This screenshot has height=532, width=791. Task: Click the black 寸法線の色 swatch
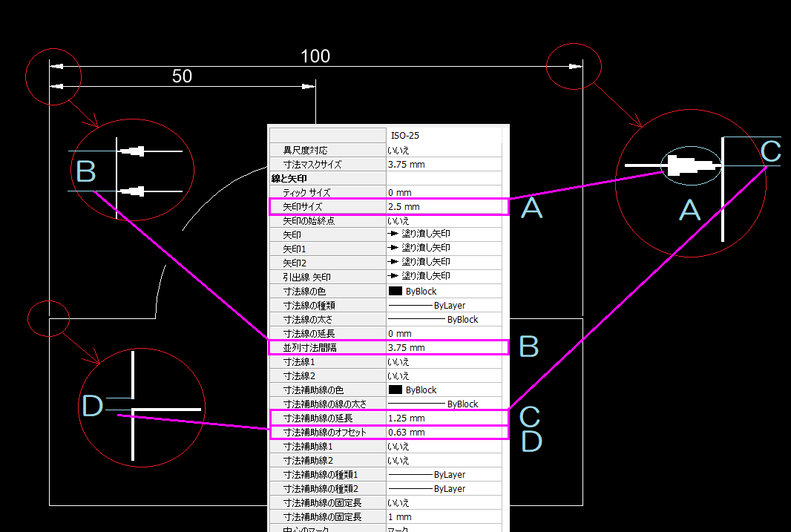pos(395,291)
